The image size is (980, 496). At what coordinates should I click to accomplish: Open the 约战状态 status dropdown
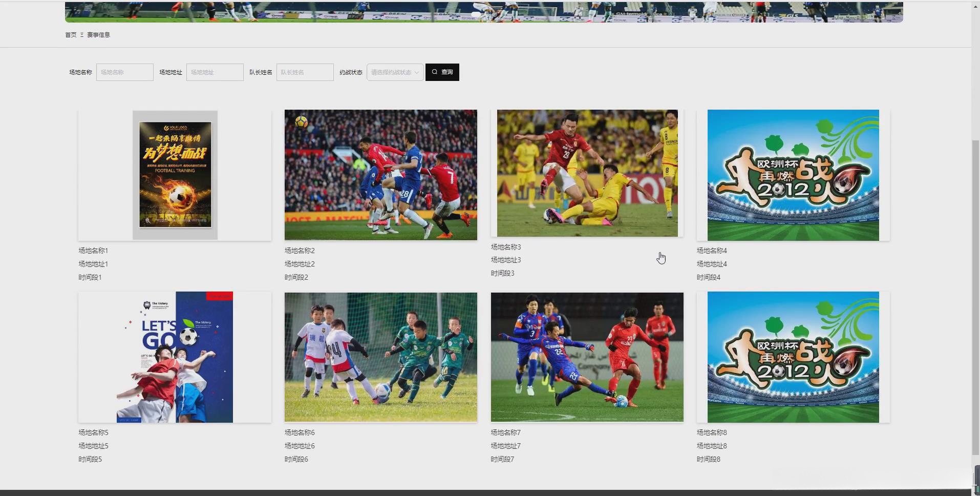tap(395, 72)
